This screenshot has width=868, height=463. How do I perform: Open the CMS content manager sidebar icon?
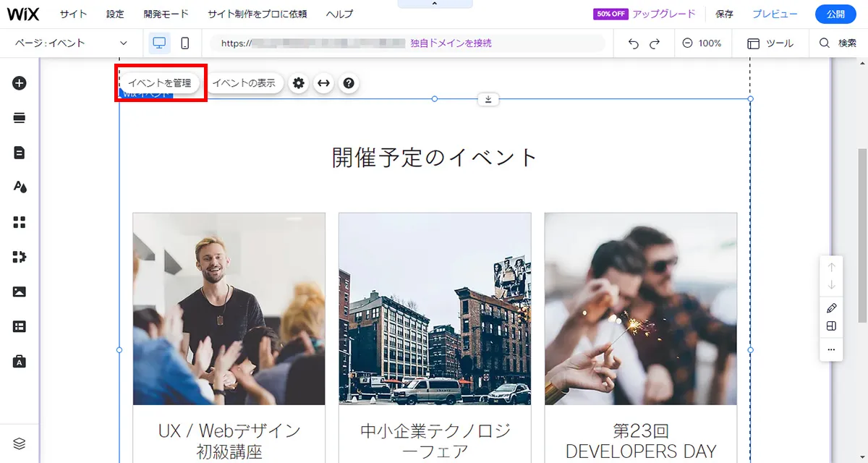20,326
